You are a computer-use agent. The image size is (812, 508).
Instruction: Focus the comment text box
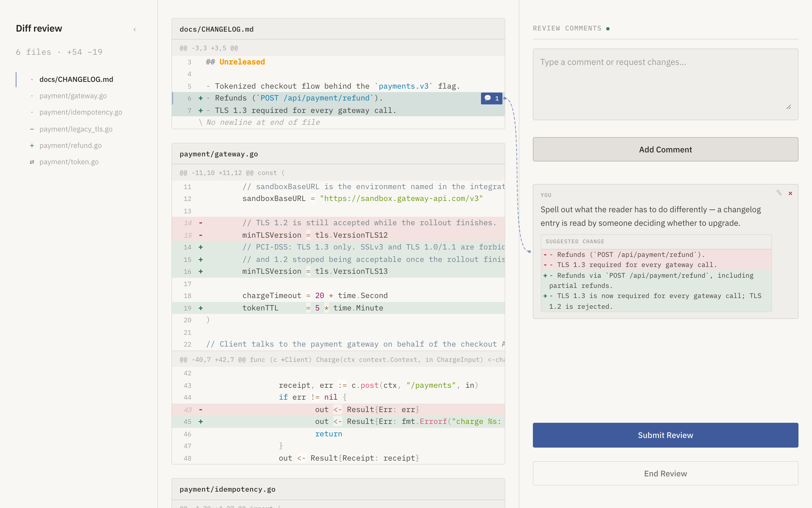tap(665, 84)
